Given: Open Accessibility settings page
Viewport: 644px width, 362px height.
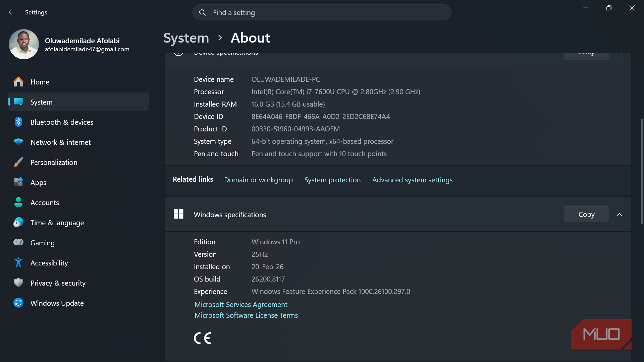Looking at the screenshot, I should pyautogui.click(x=78, y=263).
